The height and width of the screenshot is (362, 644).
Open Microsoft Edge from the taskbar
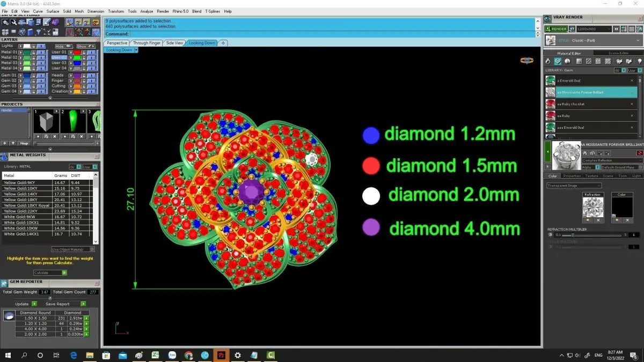click(x=74, y=355)
